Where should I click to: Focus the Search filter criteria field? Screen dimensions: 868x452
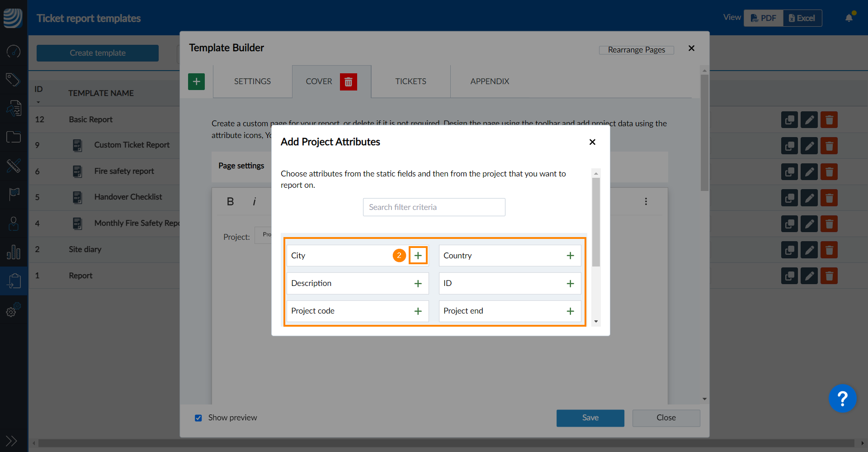(x=434, y=207)
